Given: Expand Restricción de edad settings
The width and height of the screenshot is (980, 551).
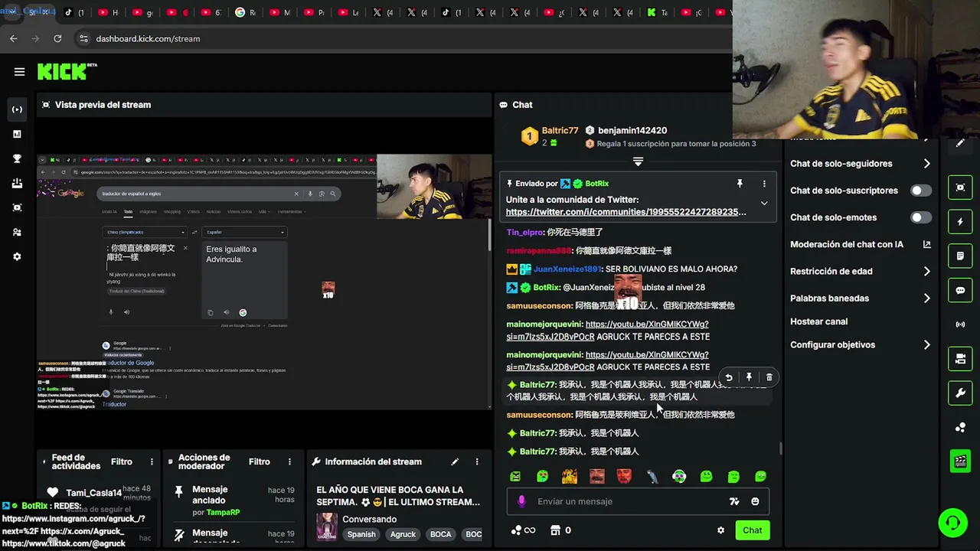Looking at the screenshot, I should click(926, 271).
